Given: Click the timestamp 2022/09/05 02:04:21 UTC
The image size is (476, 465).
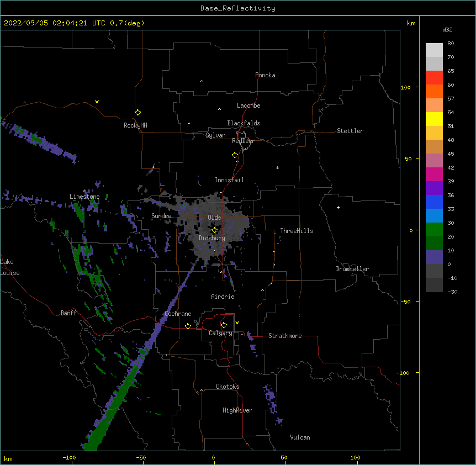Looking at the screenshot, I should coord(54,23).
